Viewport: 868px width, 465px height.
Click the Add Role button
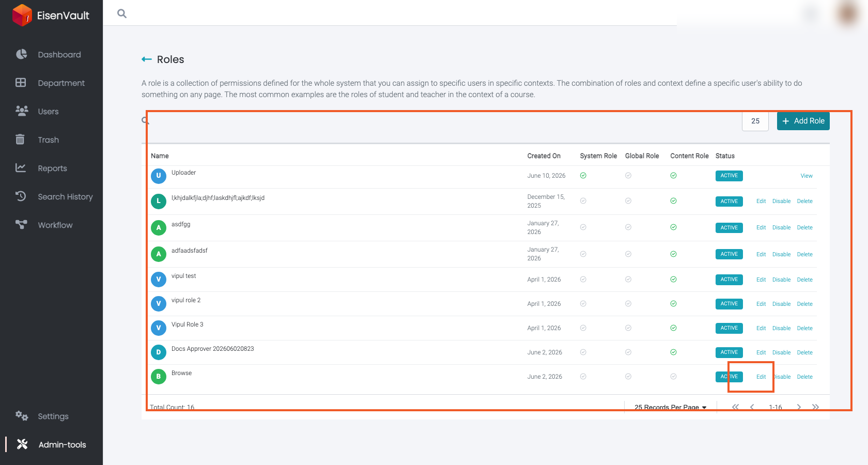tap(803, 121)
